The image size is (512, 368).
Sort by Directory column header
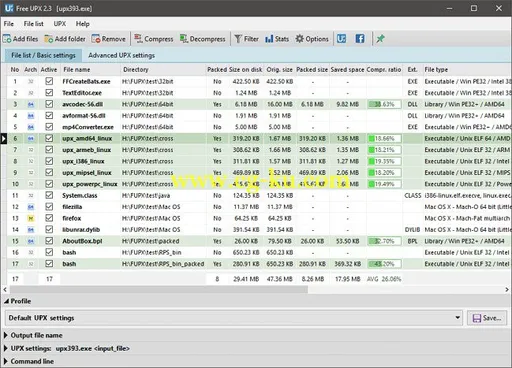pyautogui.click(x=163, y=70)
